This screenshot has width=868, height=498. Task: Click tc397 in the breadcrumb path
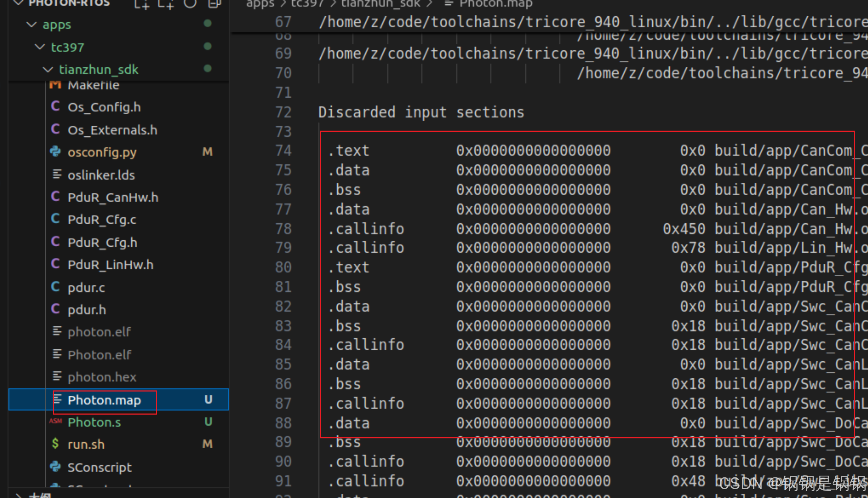pyautogui.click(x=307, y=4)
